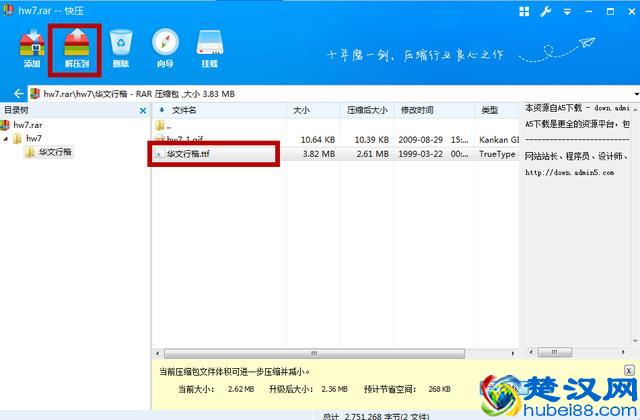This screenshot has width=640, height=420.
Task: Click 当前大小 2.62 MB value
Action: [241, 389]
